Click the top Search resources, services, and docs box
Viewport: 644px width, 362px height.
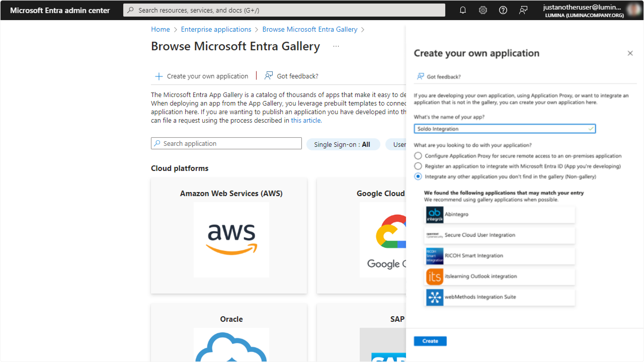(x=284, y=10)
